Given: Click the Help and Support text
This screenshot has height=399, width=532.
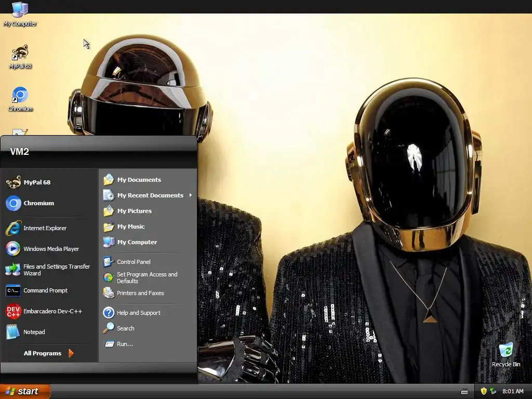Looking at the screenshot, I should [138, 312].
